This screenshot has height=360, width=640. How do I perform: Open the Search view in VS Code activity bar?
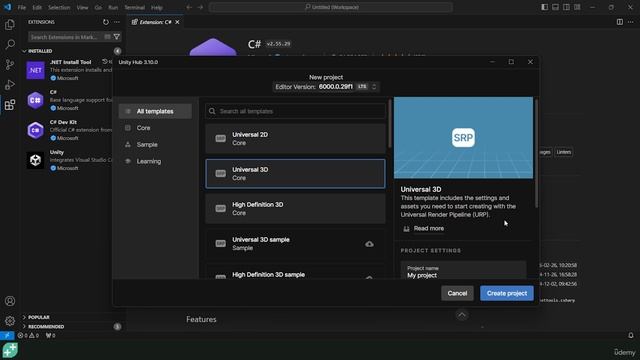click(10, 44)
